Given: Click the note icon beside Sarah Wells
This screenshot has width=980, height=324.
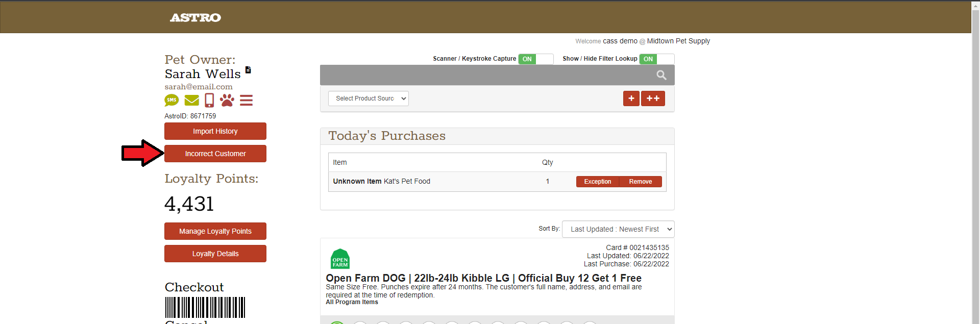Looking at the screenshot, I should (x=248, y=70).
